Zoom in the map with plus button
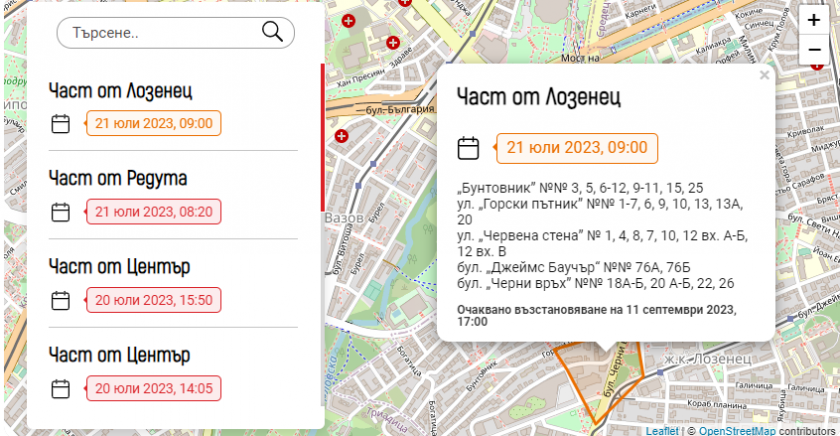Viewport: 840px width, 436px height. pyautogui.click(x=814, y=19)
